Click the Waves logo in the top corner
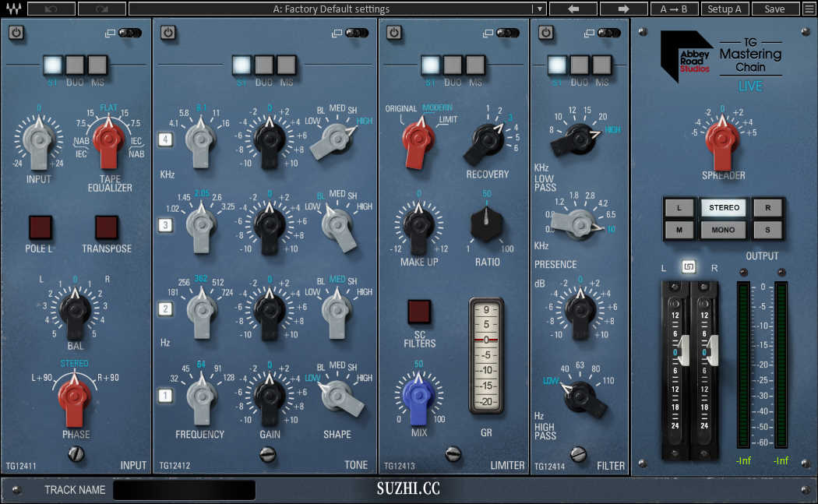Screen dimensions: 818x504 [13, 9]
